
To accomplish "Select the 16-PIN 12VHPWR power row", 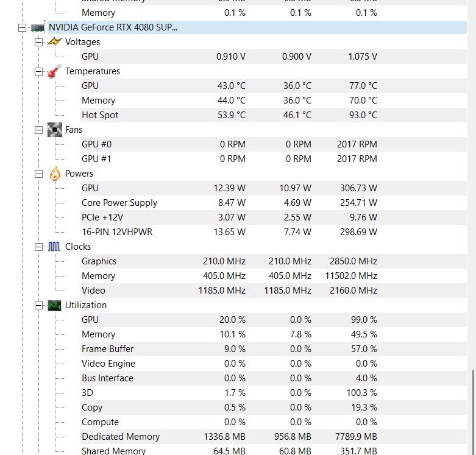I will 119,232.
